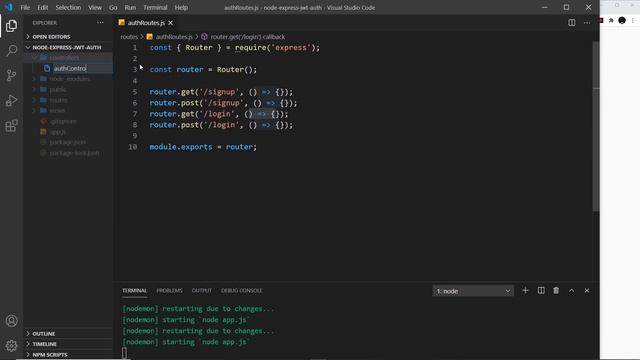Screen dimensions: 640x360
Task: Click the last 'starting `node app.js`' terminal line
Action: [186, 342]
